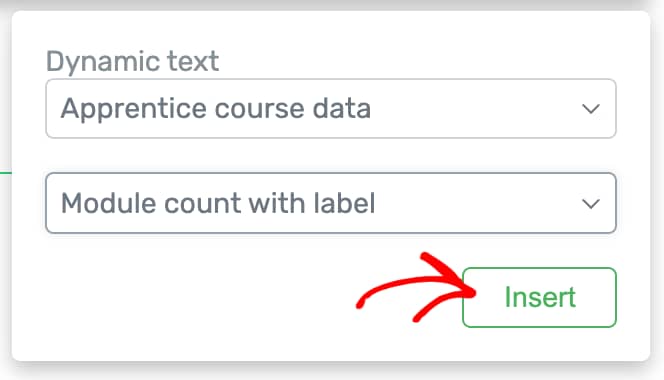Click the green line at left edge
664x380 pixels.
(x=6, y=172)
